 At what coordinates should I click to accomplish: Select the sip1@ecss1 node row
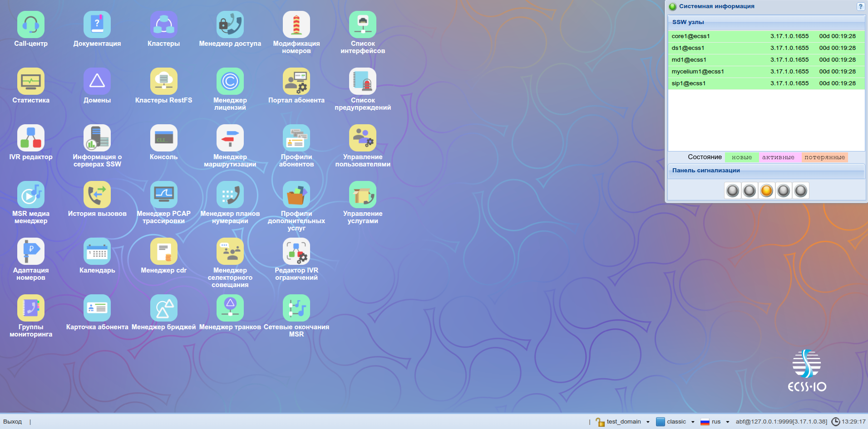click(766, 83)
